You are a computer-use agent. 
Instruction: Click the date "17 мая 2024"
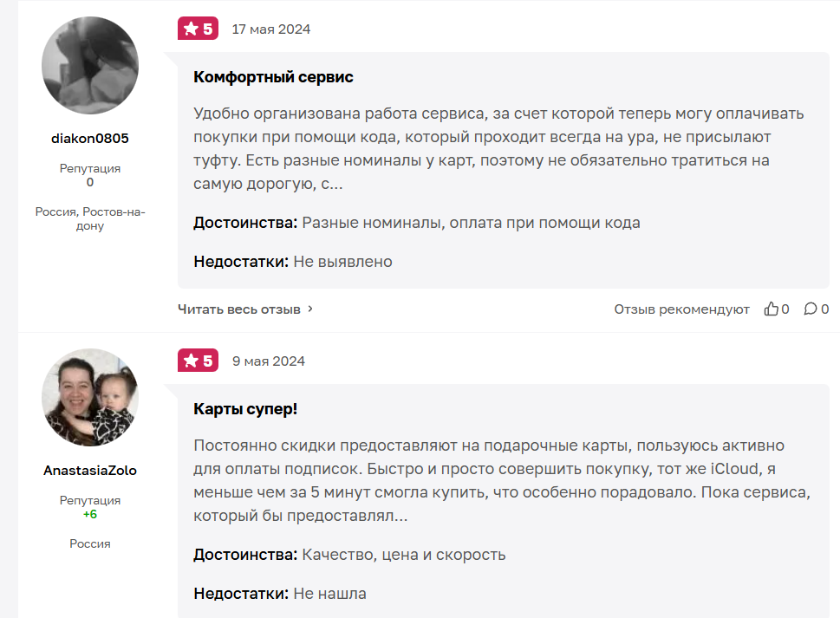(270, 29)
